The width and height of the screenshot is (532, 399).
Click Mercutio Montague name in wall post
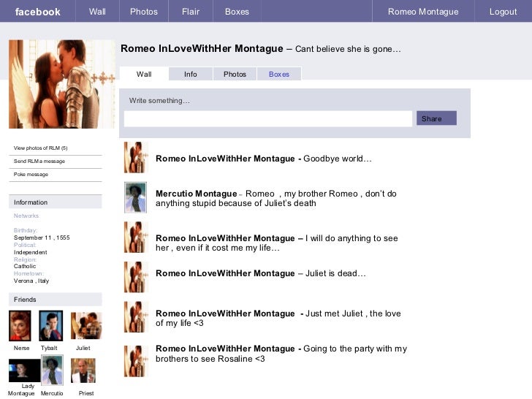[x=196, y=194]
